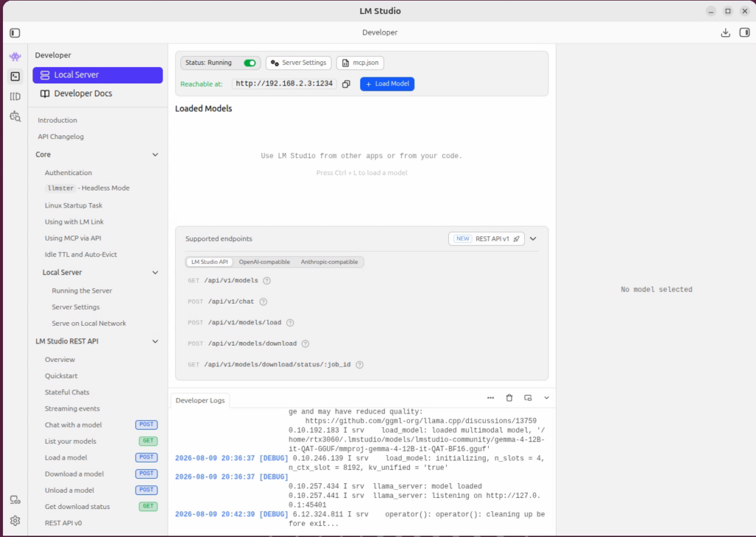Open help for /api/v1/models/download endpoint

click(305, 343)
